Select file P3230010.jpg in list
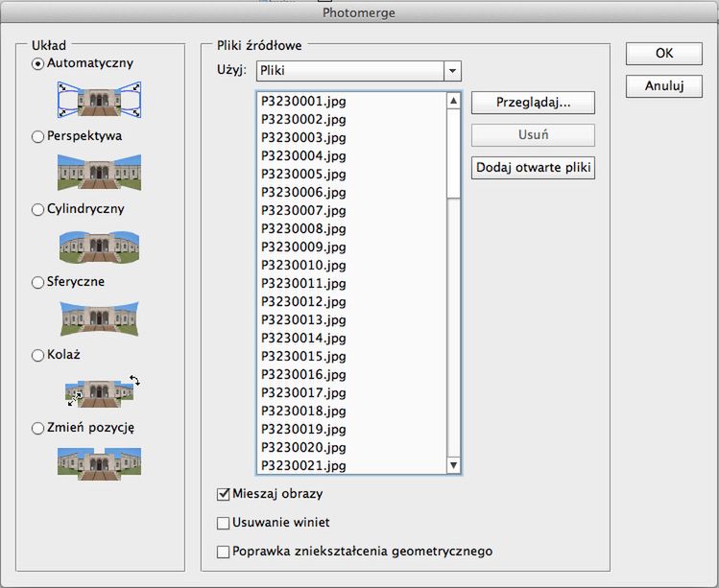 [x=351, y=266]
